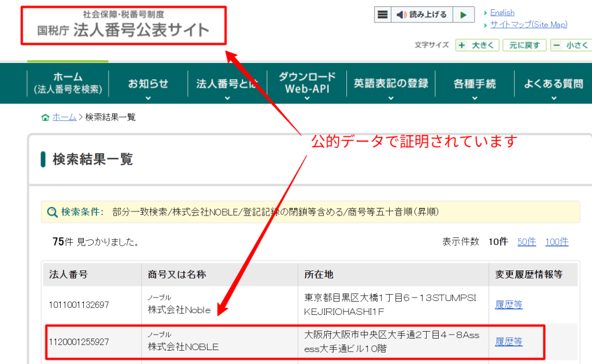The width and height of the screenshot is (592, 364).
Task: Open the サイトマップ (Site Map) link
Action: (x=528, y=24)
